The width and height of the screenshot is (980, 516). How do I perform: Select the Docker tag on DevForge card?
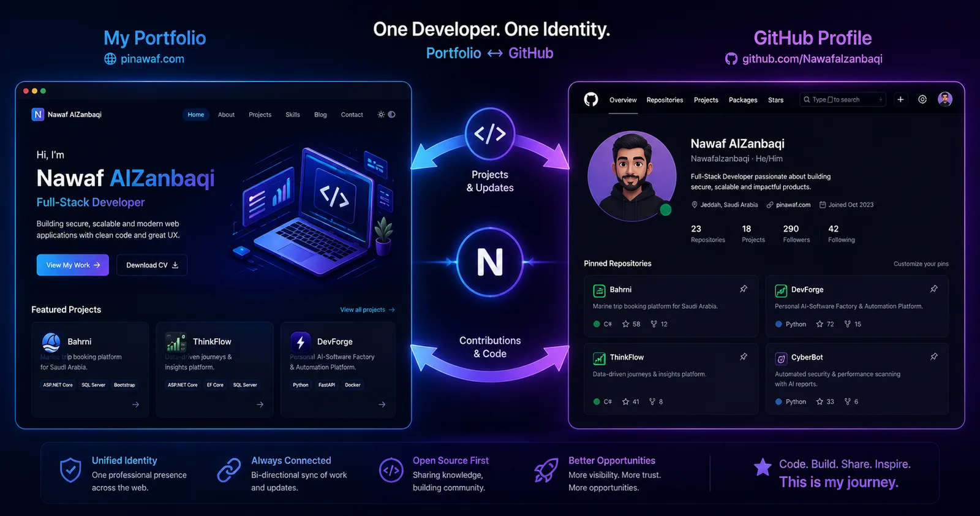coord(353,385)
